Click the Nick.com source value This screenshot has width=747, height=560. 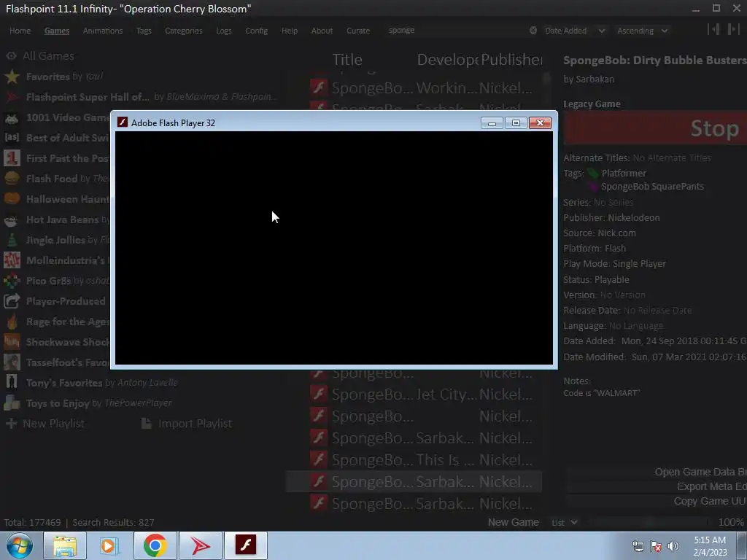(x=616, y=233)
